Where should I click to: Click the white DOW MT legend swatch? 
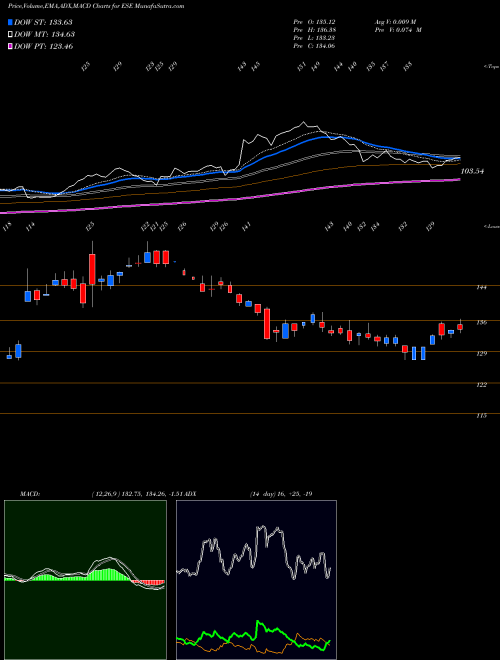[x=10, y=35]
